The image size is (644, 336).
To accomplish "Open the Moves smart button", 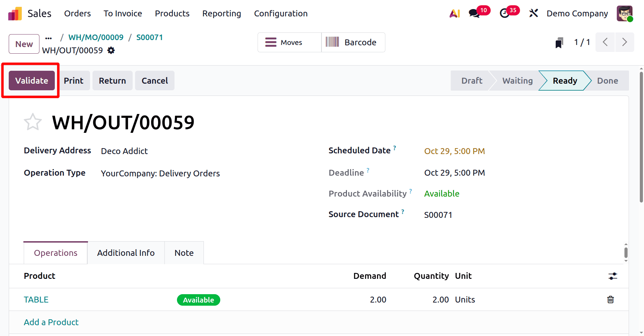I will [x=289, y=42].
